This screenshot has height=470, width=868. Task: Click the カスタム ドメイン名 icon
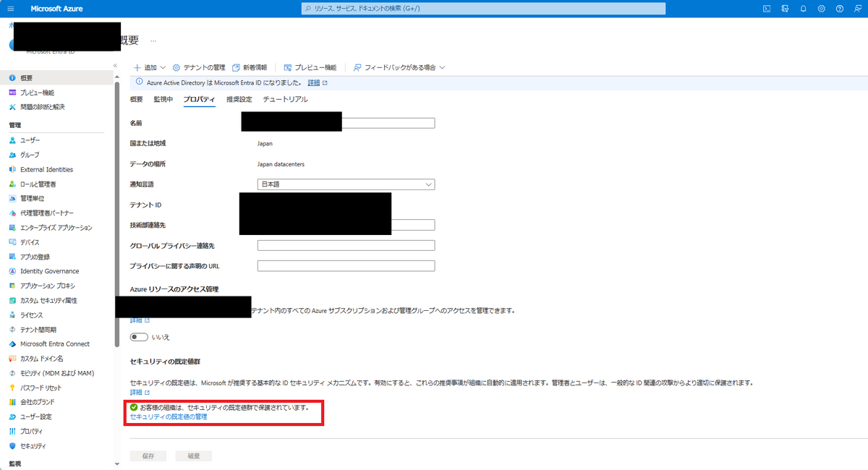click(12, 359)
